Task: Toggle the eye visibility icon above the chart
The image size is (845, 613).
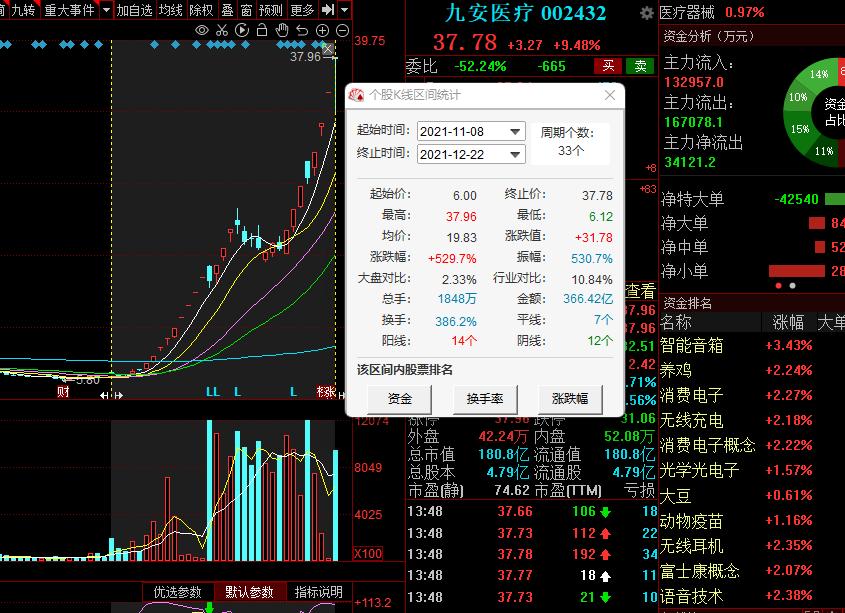Action: click(201, 32)
